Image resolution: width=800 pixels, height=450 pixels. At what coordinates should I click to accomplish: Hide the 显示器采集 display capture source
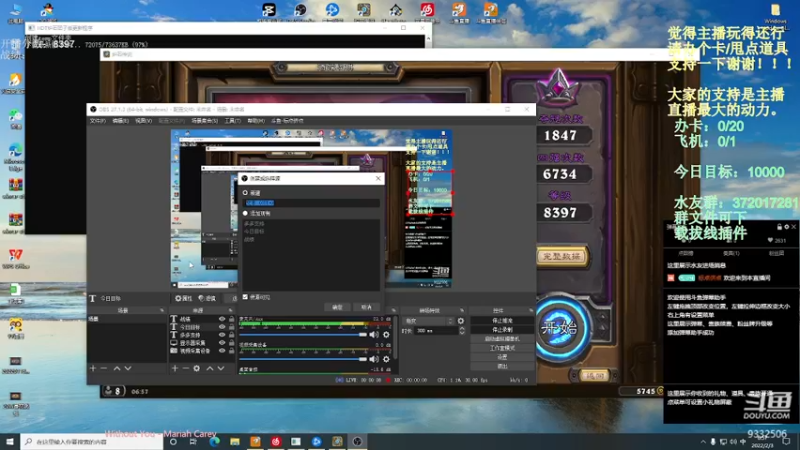222,343
